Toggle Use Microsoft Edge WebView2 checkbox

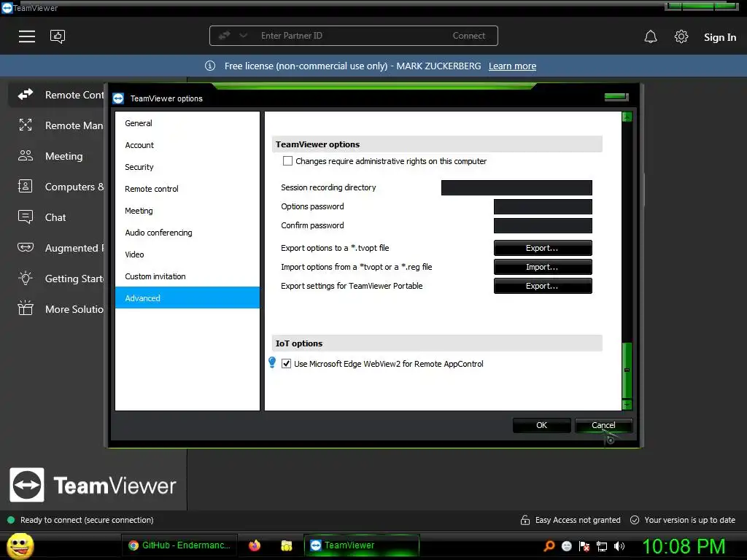286,363
